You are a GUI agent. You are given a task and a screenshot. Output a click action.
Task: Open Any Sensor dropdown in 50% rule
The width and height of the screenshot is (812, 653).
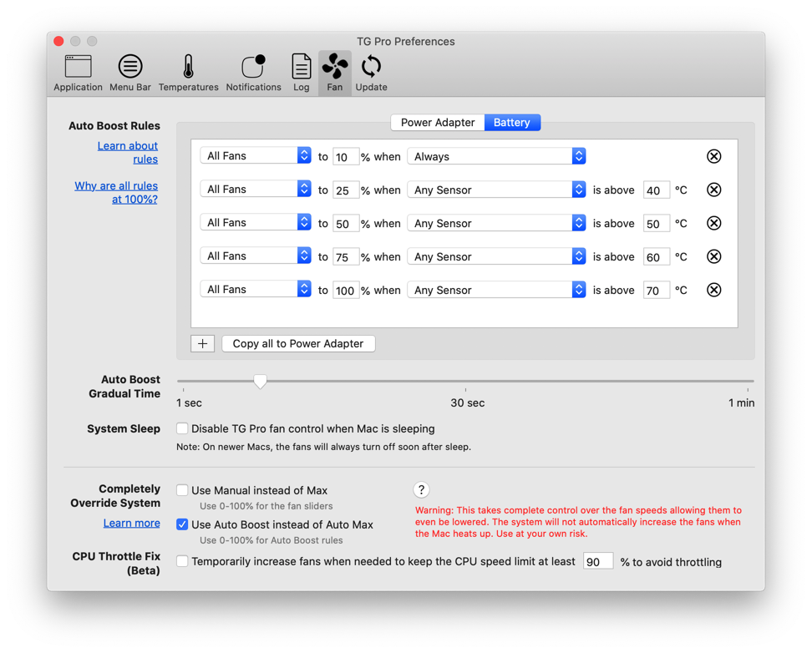[x=496, y=223]
